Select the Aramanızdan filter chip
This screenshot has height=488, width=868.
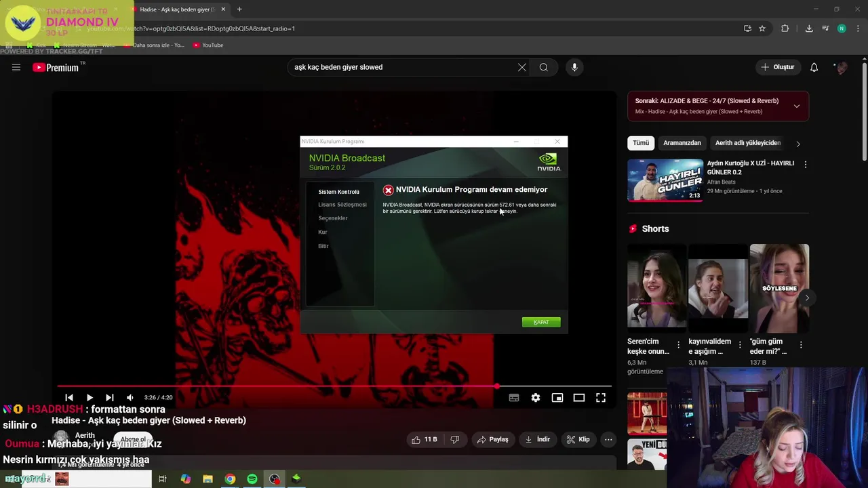tap(682, 143)
